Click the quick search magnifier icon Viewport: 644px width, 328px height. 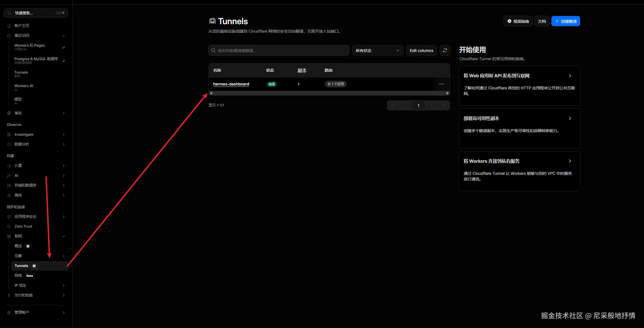(10, 13)
